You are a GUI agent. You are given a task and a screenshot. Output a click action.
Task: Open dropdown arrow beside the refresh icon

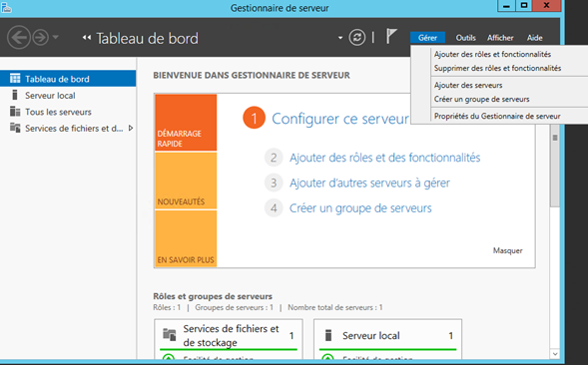pyautogui.click(x=340, y=38)
